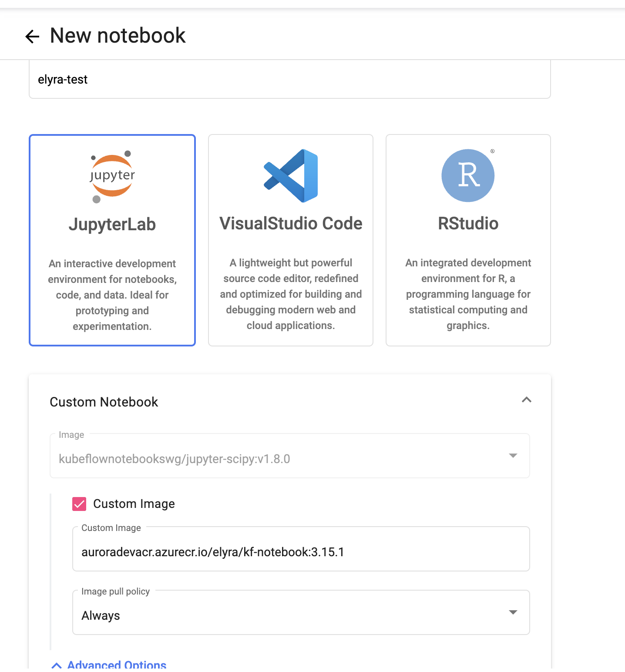This screenshot has width=625, height=672.
Task: Click the Visual Studio Code logo
Action: (291, 176)
